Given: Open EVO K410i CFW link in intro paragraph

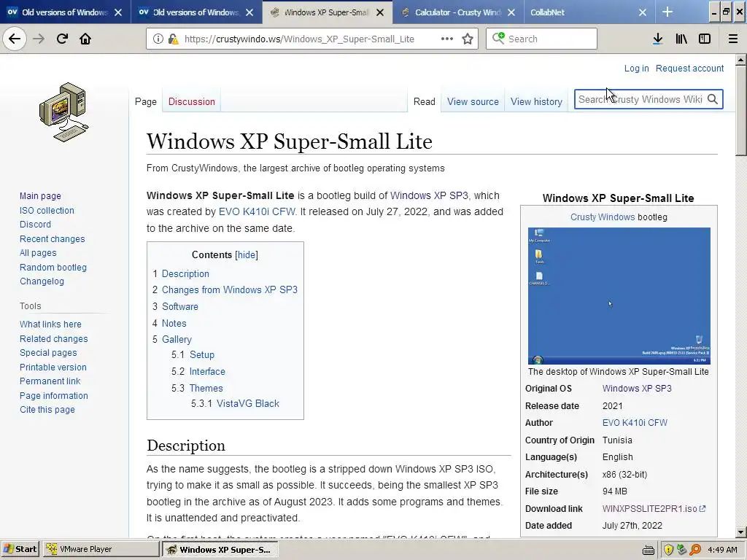Looking at the screenshot, I should [x=257, y=211].
